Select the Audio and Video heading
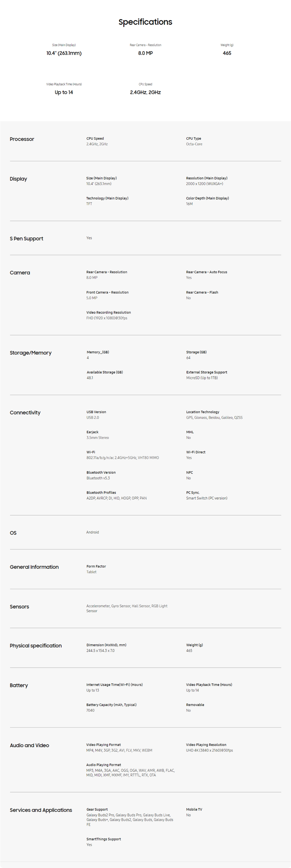The image size is (291, 868). pos(29,745)
